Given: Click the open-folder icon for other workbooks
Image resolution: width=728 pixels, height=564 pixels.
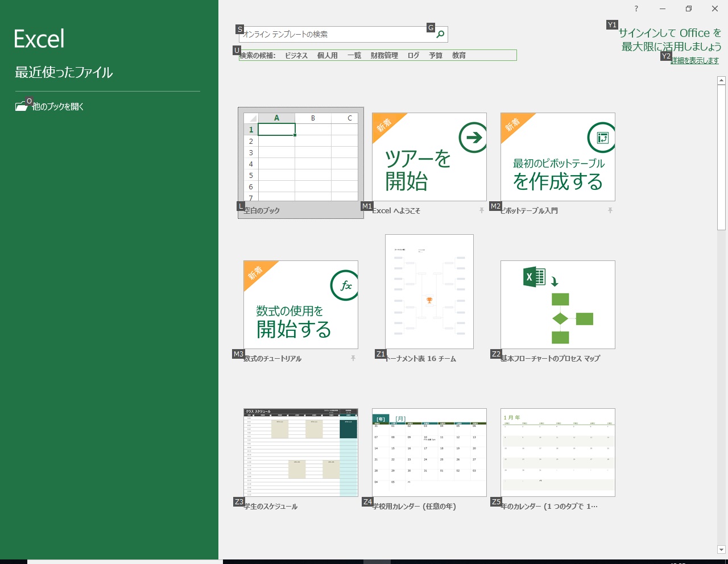Looking at the screenshot, I should (22, 106).
